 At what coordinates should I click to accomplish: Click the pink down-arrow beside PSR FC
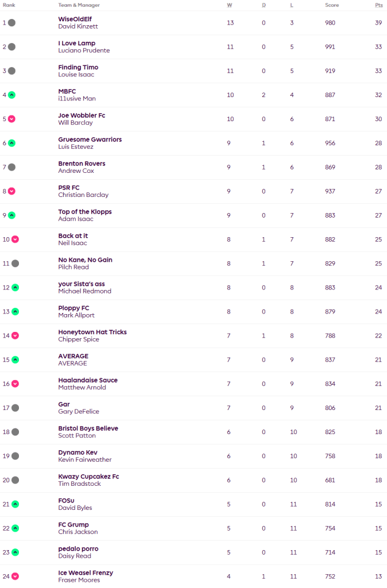point(11,191)
